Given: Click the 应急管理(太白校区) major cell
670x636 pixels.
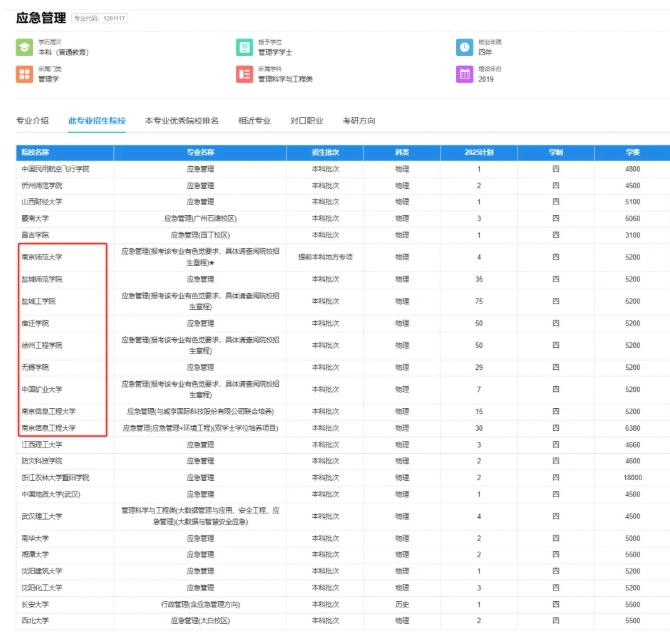Looking at the screenshot, I should tap(200, 621).
